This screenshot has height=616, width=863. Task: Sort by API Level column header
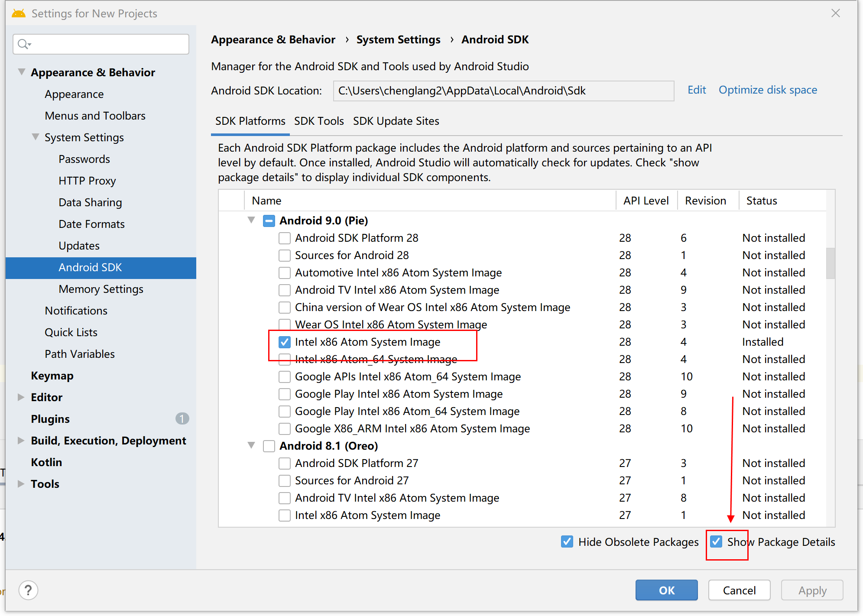[x=646, y=201]
